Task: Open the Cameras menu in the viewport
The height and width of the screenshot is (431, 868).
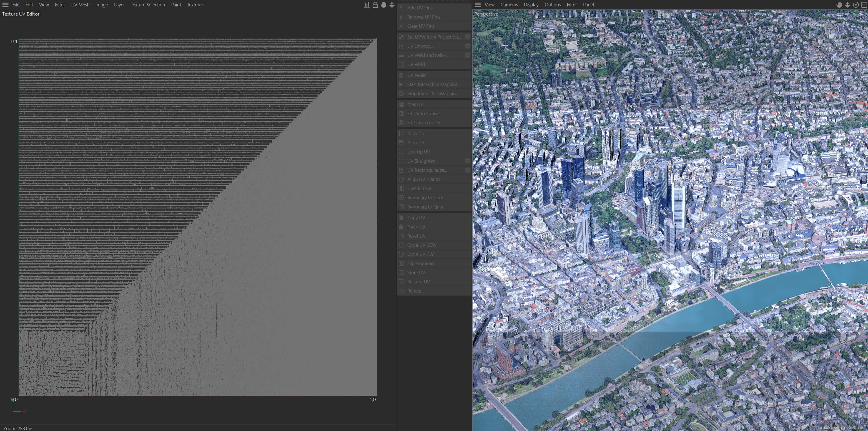Action: point(509,5)
